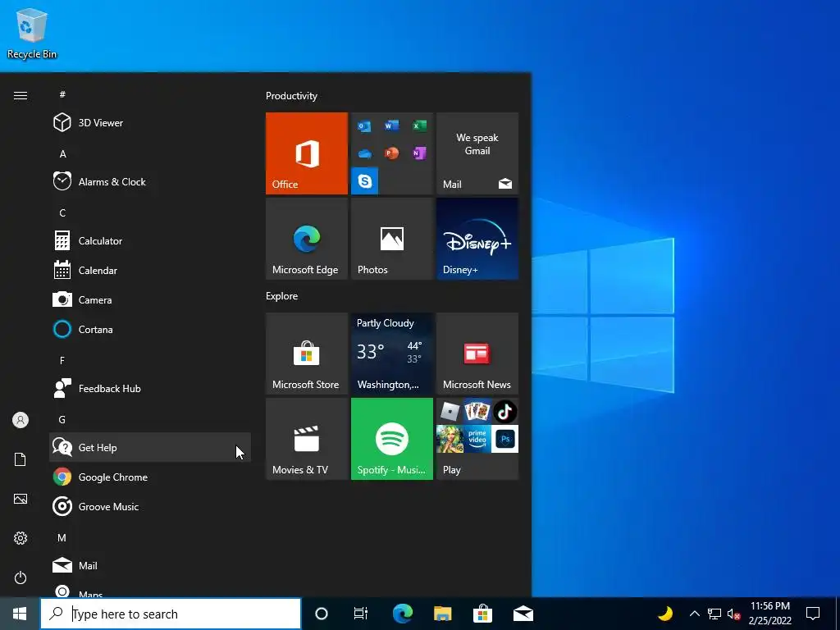Open Task View on the taskbar
Image resolution: width=840 pixels, height=630 pixels.
pos(361,614)
